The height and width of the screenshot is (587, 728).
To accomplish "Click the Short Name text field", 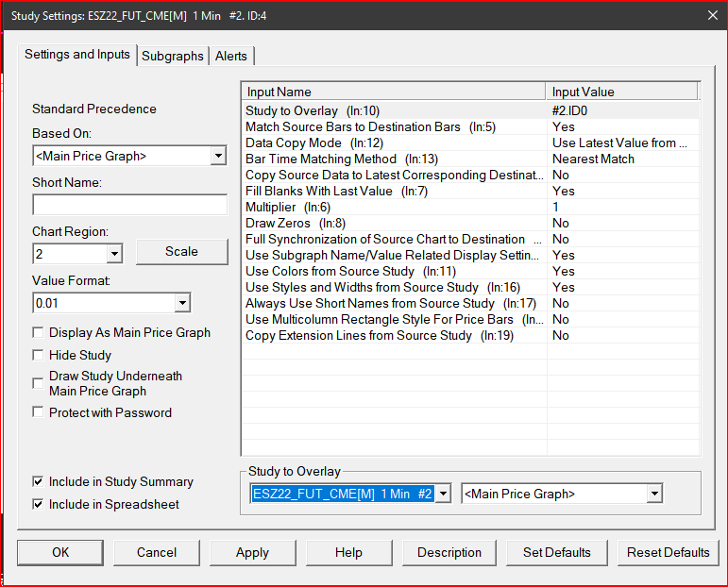I will pos(129,206).
